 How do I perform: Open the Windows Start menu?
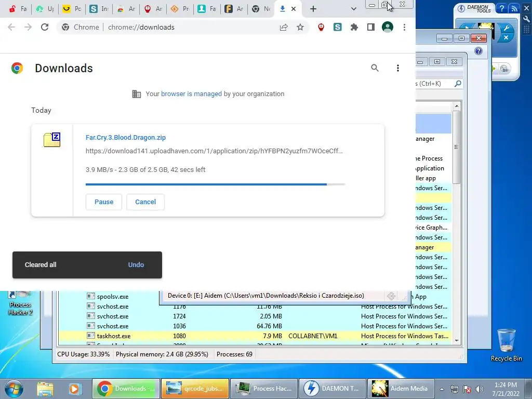pyautogui.click(x=14, y=389)
